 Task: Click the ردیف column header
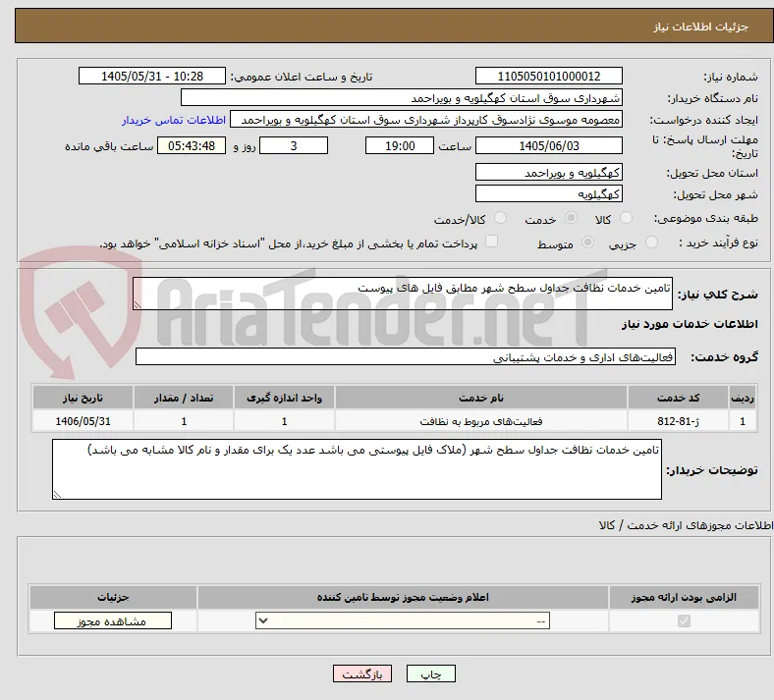pyautogui.click(x=743, y=398)
